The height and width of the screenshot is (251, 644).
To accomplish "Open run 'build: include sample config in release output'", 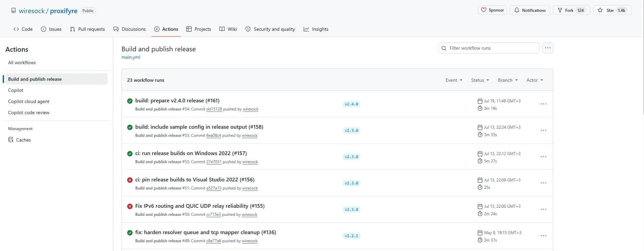I will tap(199, 127).
